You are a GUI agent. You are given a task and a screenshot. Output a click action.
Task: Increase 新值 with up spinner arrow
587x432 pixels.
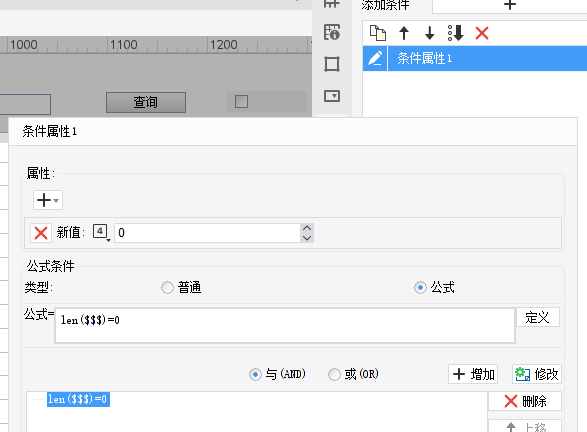point(307,228)
